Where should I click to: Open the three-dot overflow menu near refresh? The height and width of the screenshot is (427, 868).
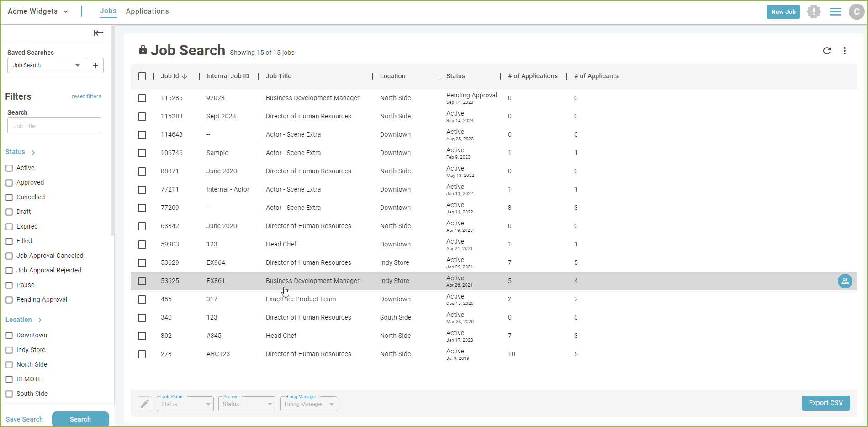pyautogui.click(x=845, y=51)
